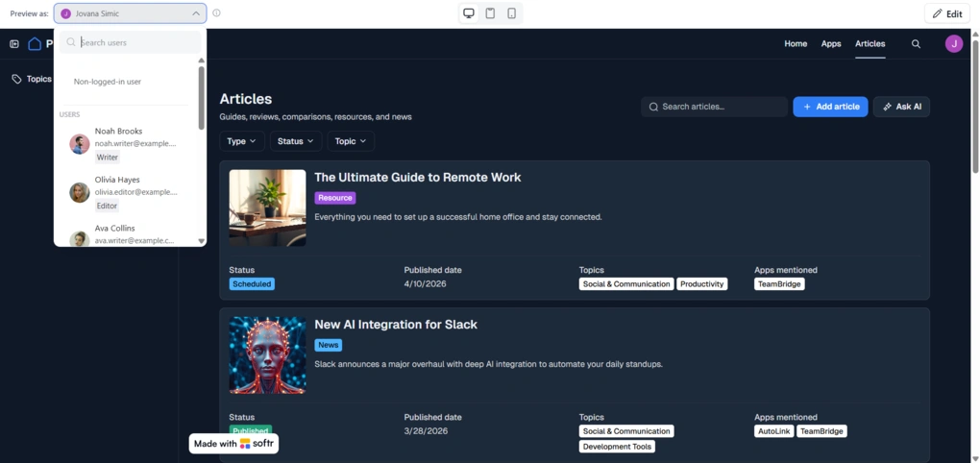Click the Made with Softr badge

(233, 444)
